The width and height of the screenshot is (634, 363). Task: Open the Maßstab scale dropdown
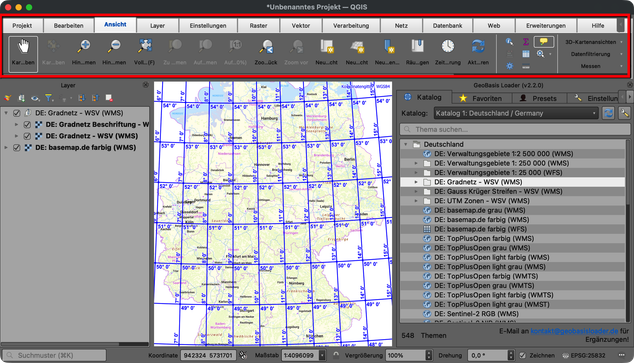click(x=322, y=355)
